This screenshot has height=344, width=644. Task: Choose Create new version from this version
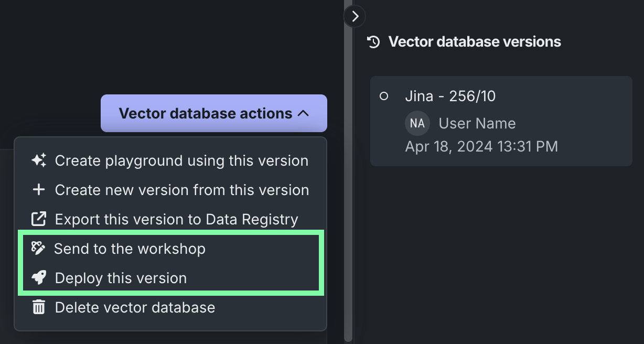182,190
